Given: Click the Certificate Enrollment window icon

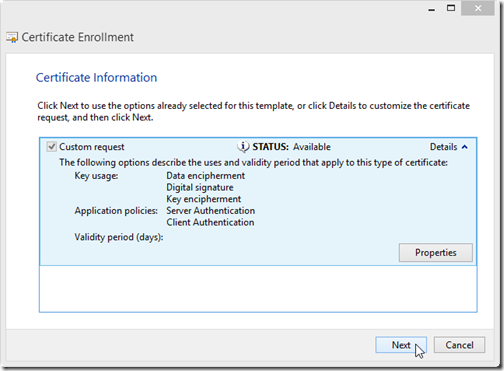Looking at the screenshot, I should pyautogui.click(x=12, y=37).
